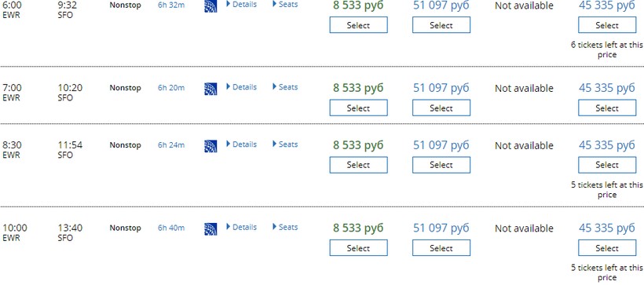This screenshot has height=285, width=644.
Task: Open 6h 20m duration link
Action: coord(171,87)
